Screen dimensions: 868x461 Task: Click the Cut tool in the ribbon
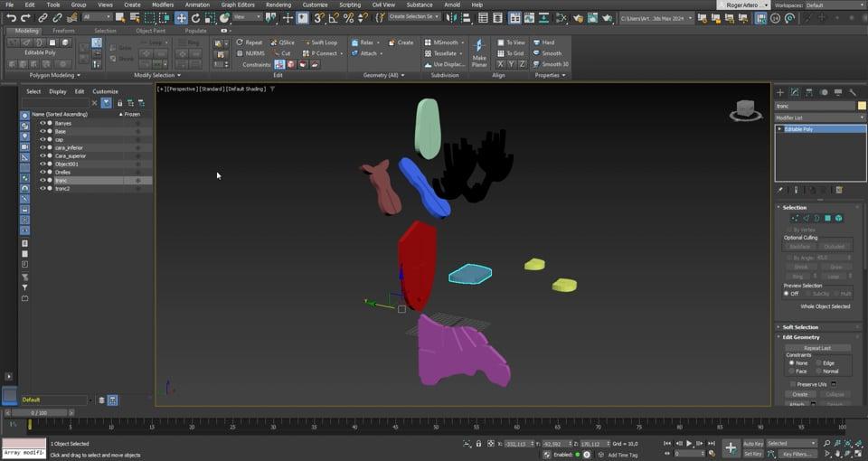pyautogui.click(x=282, y=53)
